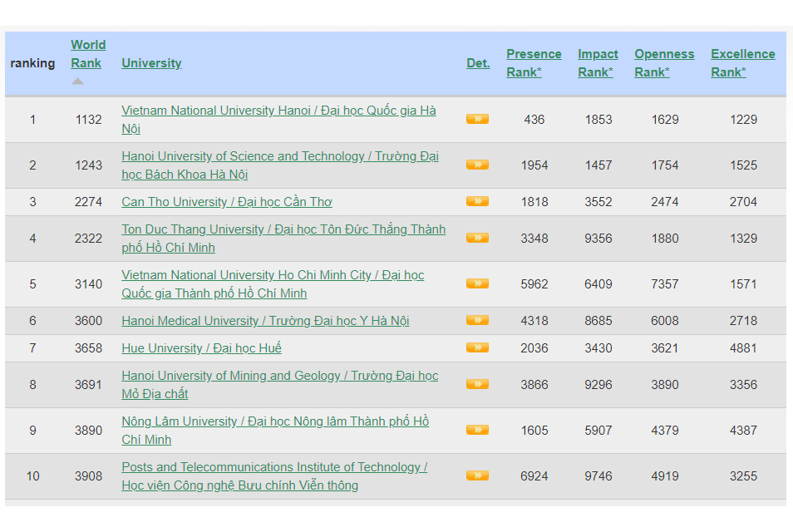Sort by Openness Rank header
793x532 pixels.
[x=664, y=63]
